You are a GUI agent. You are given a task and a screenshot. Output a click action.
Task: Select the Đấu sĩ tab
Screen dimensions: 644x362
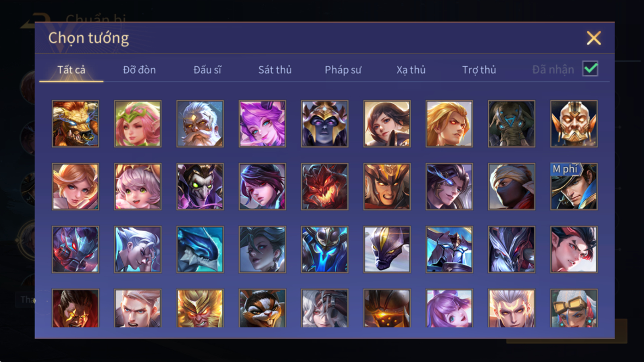coord(207,70)
